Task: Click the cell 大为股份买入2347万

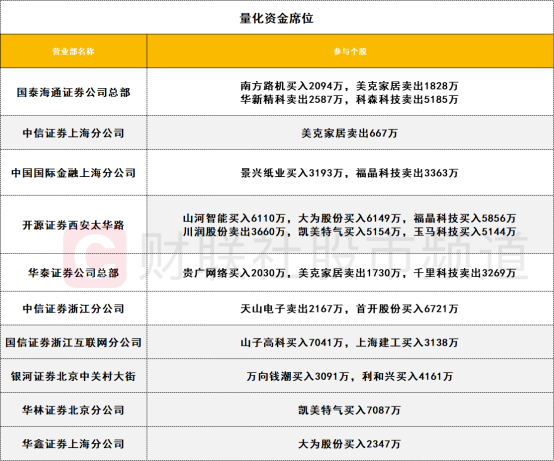Action: pyautogui.click(x=349, y=444)
